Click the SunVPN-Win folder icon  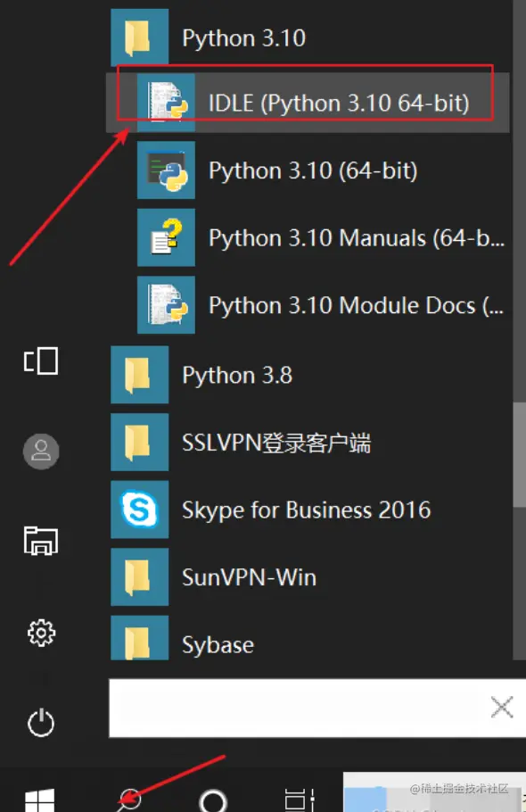click(x=140, y=576)
